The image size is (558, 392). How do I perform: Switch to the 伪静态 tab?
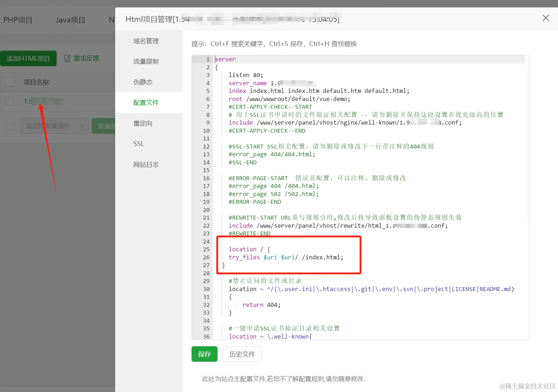143,82
